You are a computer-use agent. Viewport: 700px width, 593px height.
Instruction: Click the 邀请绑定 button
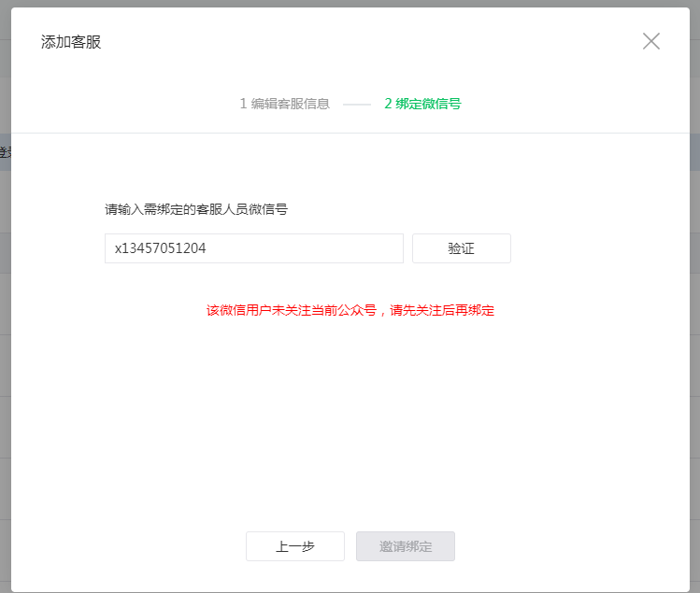[406, 546]
